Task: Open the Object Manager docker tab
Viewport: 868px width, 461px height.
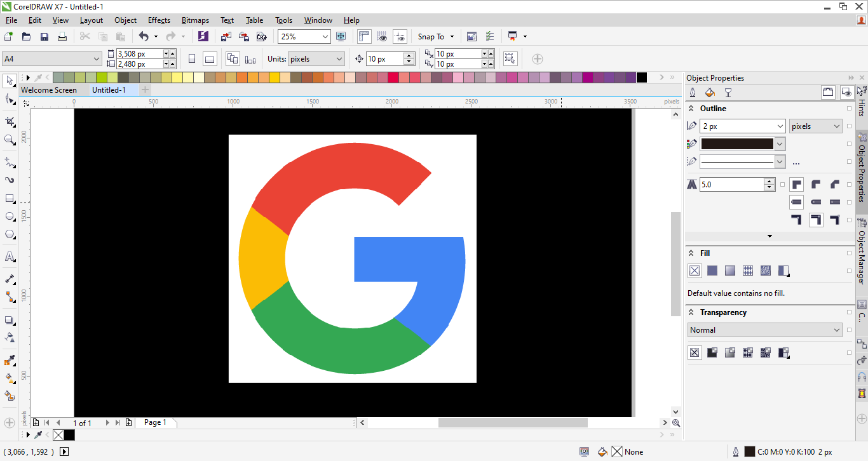Action: coord(862,251)
